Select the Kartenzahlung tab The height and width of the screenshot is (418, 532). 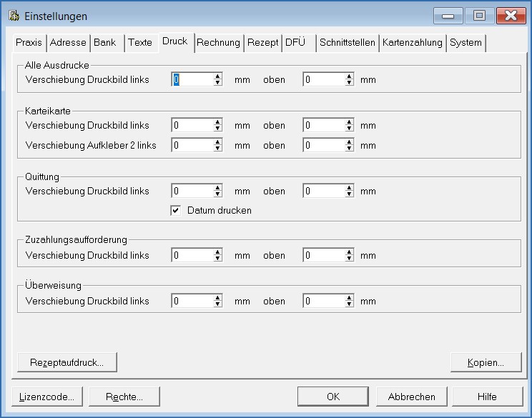[412, 43]
